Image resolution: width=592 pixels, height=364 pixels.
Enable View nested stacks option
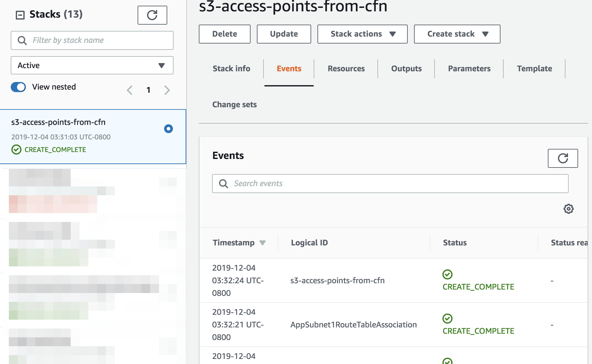pos(18,87)
